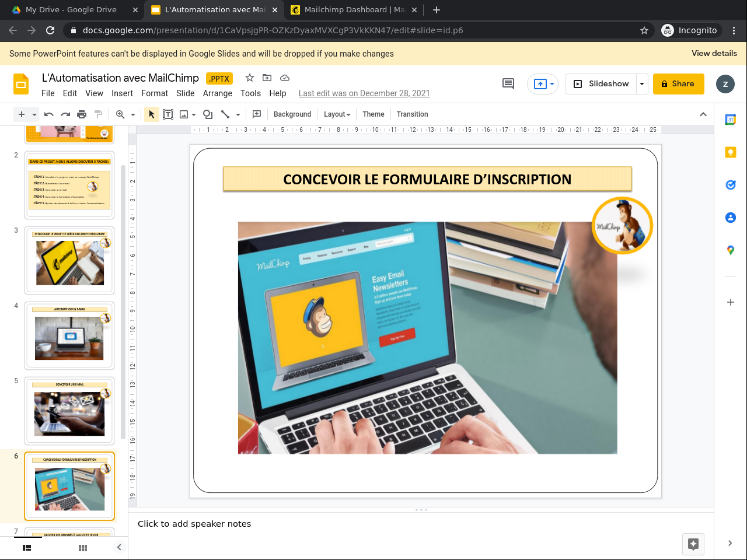
Task: Open the Tools menu
Action: click(x=250, y=93)
